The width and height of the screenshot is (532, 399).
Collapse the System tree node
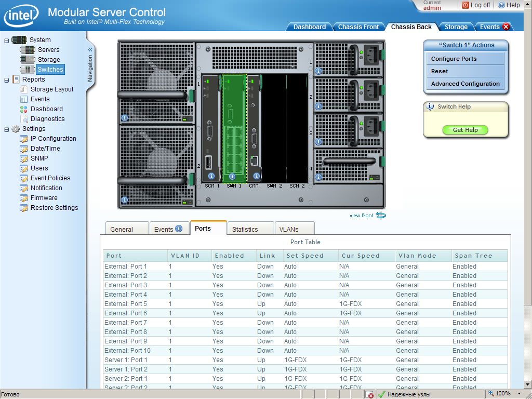(x=6, y=40)
